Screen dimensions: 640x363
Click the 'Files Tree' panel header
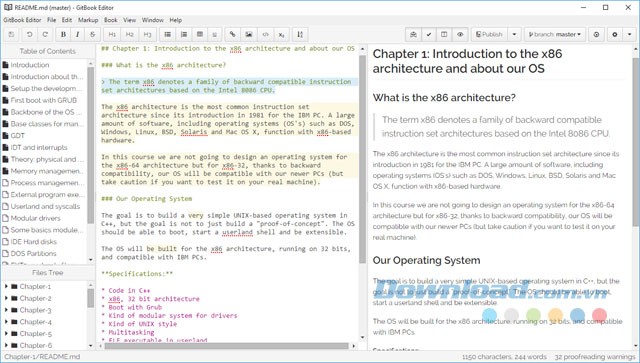pos(48,273)
